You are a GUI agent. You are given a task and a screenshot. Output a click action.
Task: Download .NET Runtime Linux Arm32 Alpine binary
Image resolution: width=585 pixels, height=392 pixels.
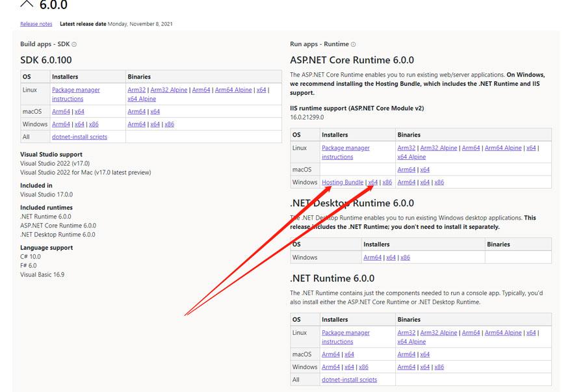[x=438, y=333]
